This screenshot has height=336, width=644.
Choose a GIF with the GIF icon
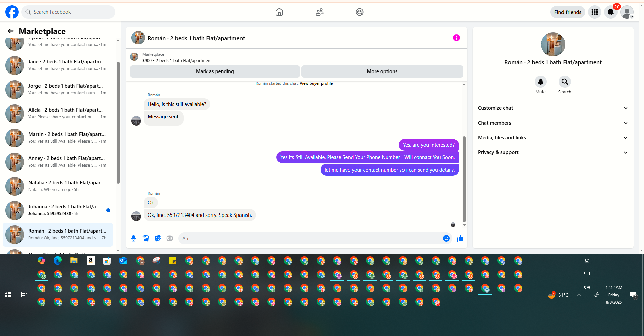click(x=170, y=238)
